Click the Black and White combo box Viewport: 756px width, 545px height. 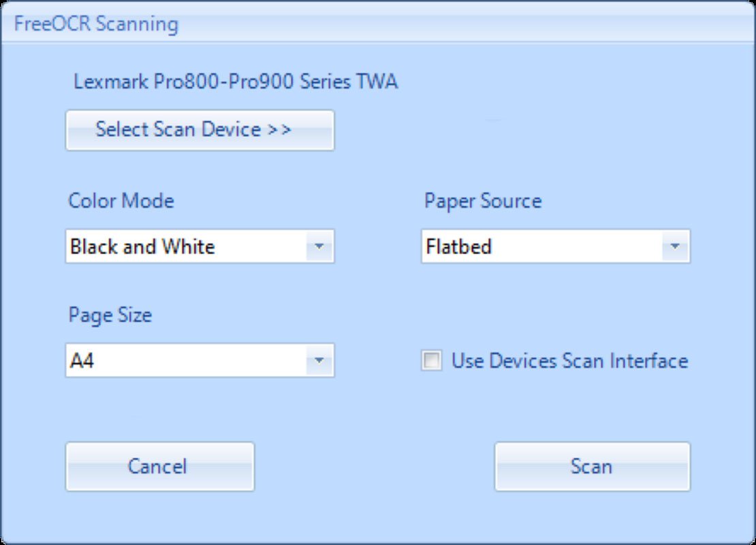[x=191, y=247]
